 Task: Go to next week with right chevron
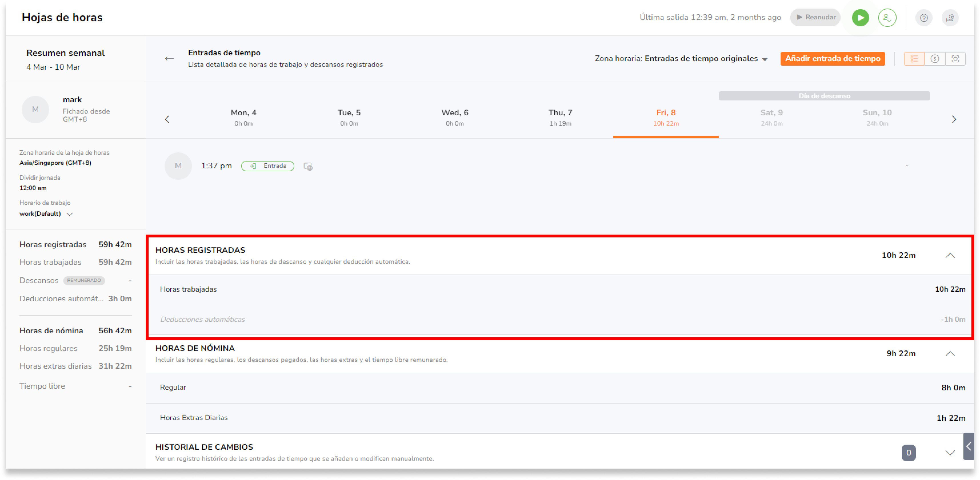pos(954,119)
